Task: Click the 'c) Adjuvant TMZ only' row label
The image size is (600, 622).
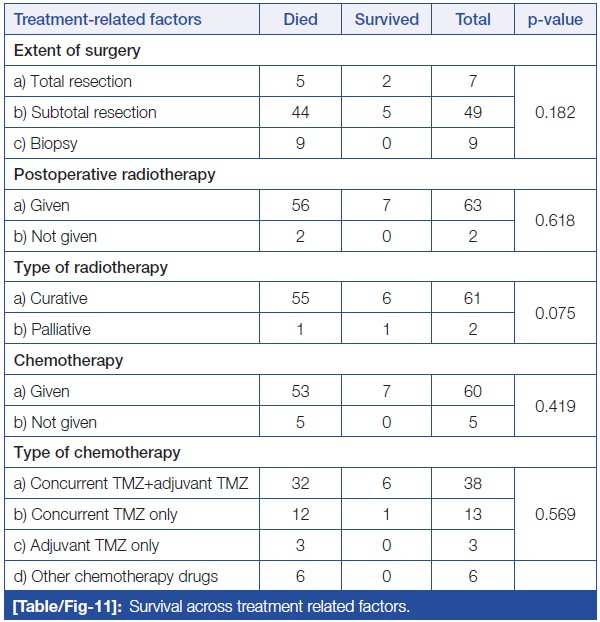Action: click(x=87, y=546)
